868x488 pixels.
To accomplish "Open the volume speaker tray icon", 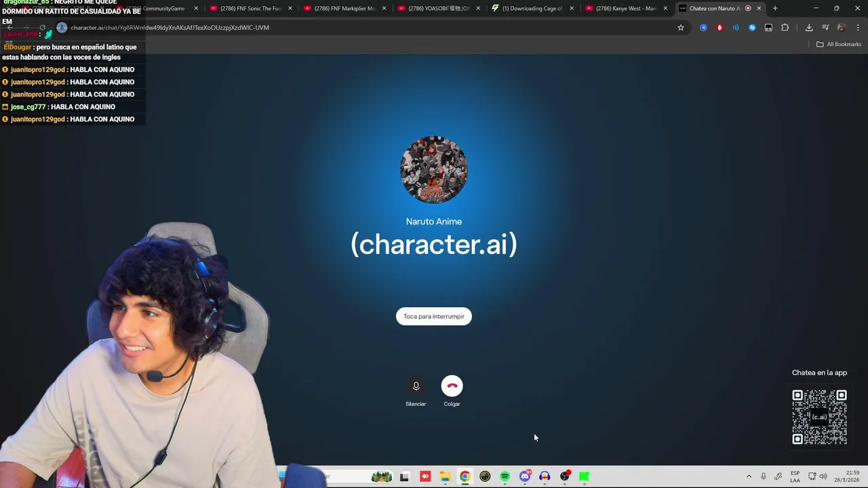I will [823, 476].
